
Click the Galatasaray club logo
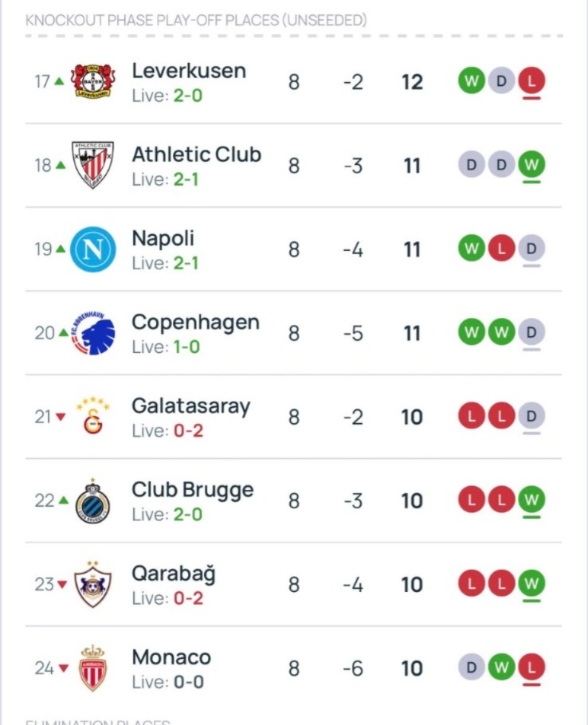pyautogui.click(x=93, y=417)
